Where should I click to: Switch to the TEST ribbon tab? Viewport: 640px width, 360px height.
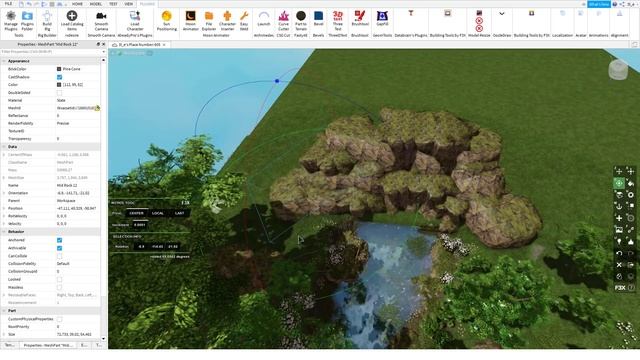pyautogui.click(x=113, y=4)
